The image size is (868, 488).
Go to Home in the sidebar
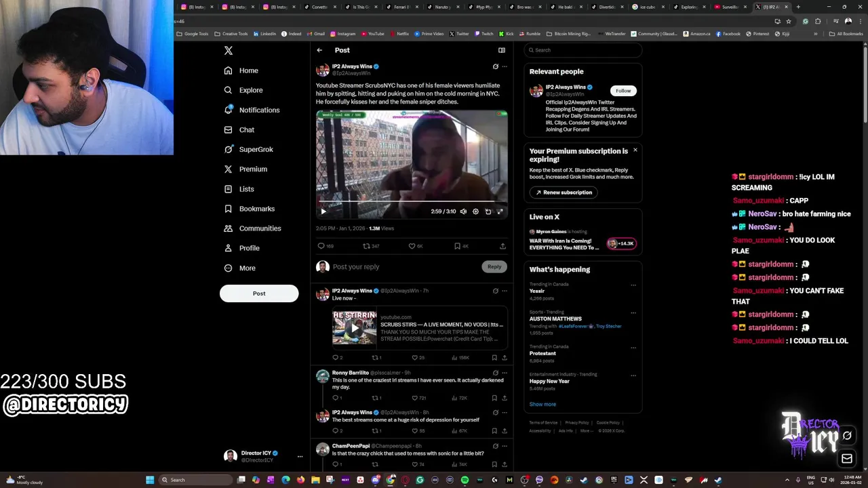pyautogui.click(x=241, y=70)
